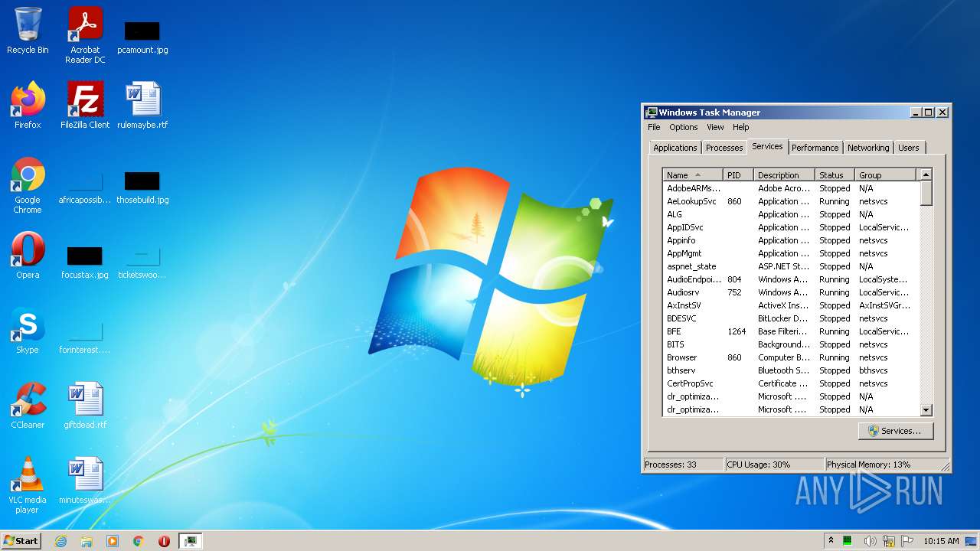Select focustax.jpg desktop file
980x551 pixels.
click(x=85, y=262)
